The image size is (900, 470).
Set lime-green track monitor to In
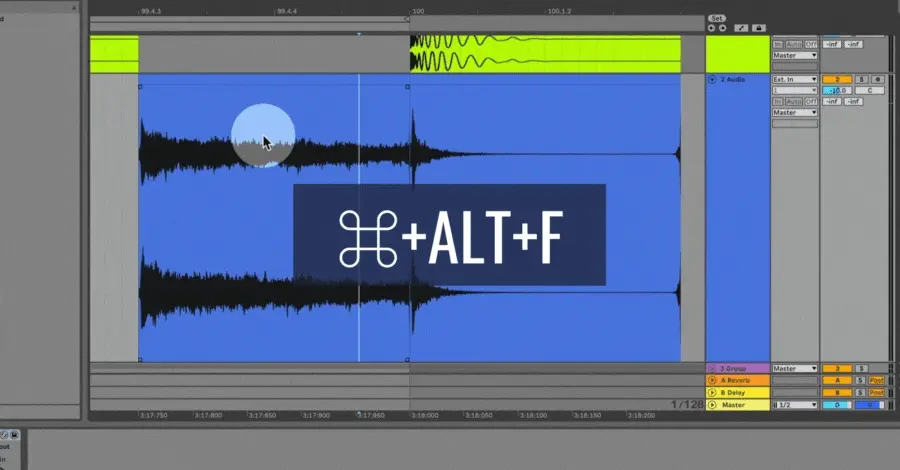(778, 44)
